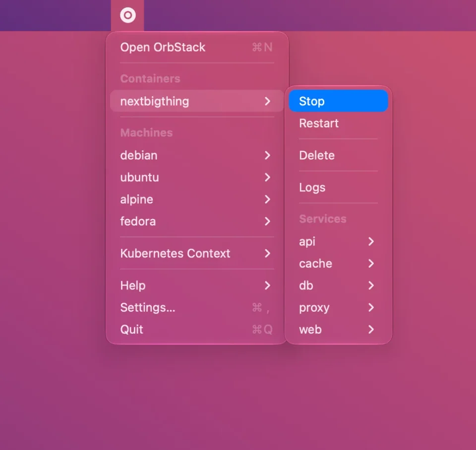Open OrbStack Settings…
This screenshot has height=450, width=476.
(x=197, y=308)
